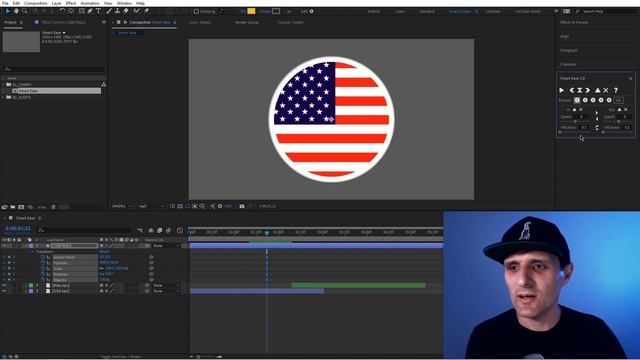Open parent dropdown for Italy layer
640x360 pixels.
[166, 285]
